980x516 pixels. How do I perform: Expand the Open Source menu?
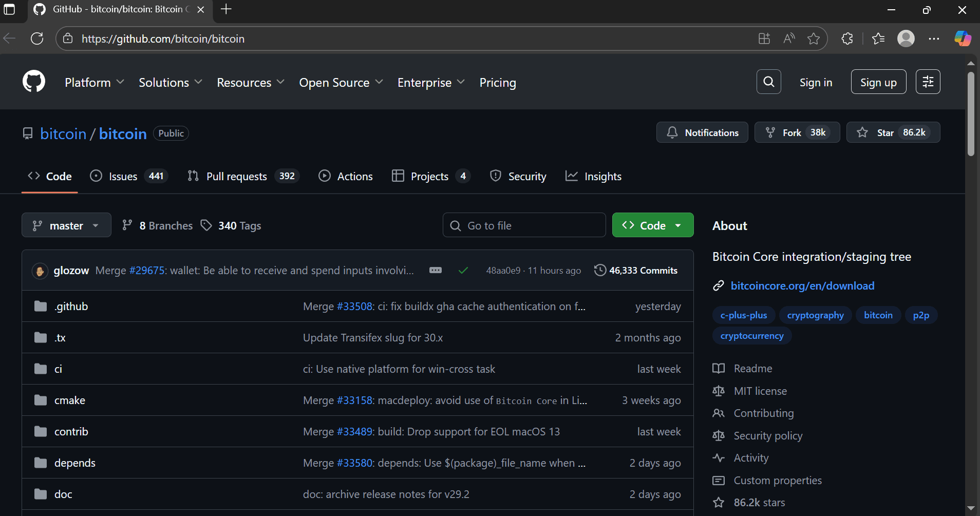[341, 83]
